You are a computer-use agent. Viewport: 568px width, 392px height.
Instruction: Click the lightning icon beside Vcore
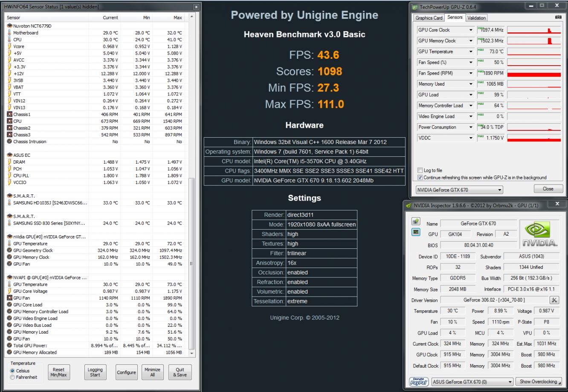click(9, 46)
